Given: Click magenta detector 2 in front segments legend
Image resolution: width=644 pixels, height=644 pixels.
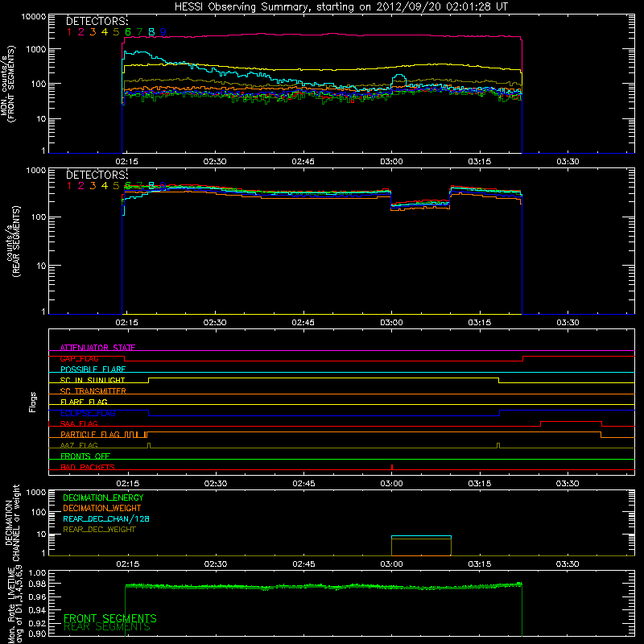Looking at the screenshot, I should pos(81,32).
